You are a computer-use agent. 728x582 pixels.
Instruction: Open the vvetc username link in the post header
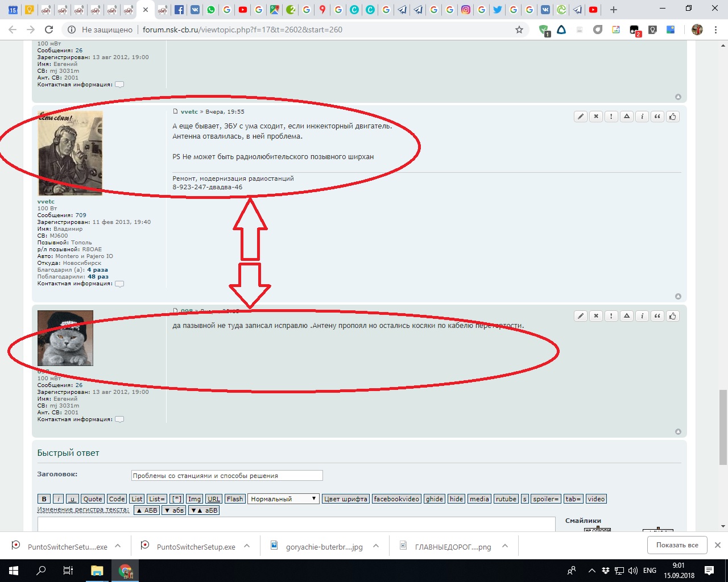189,112
